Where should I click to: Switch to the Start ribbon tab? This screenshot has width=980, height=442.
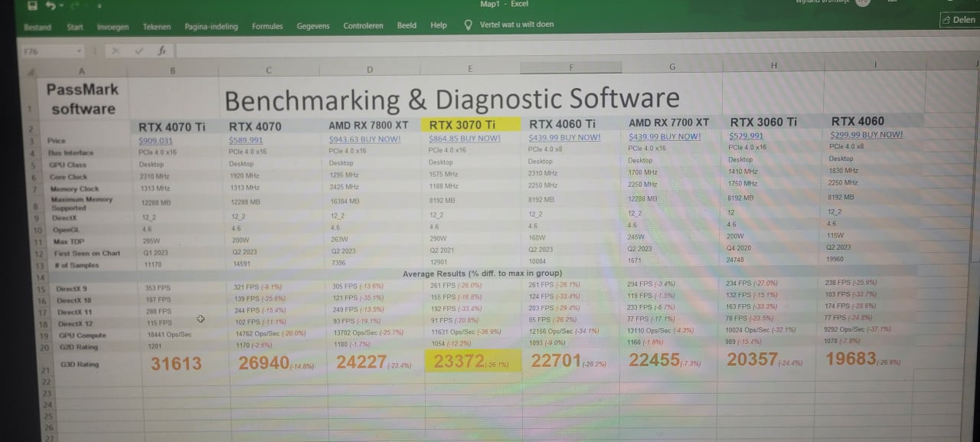coord(75,27)
